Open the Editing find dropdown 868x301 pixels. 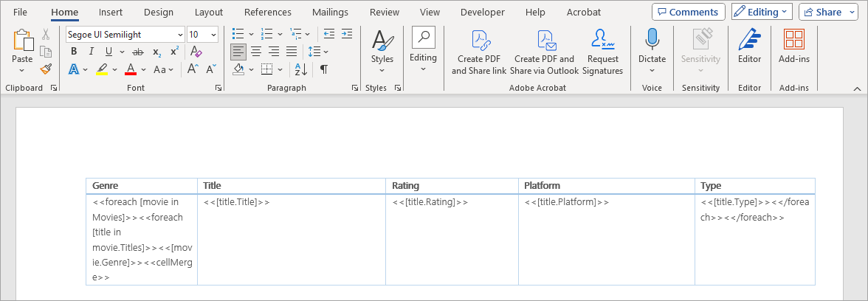click(423, 50)
